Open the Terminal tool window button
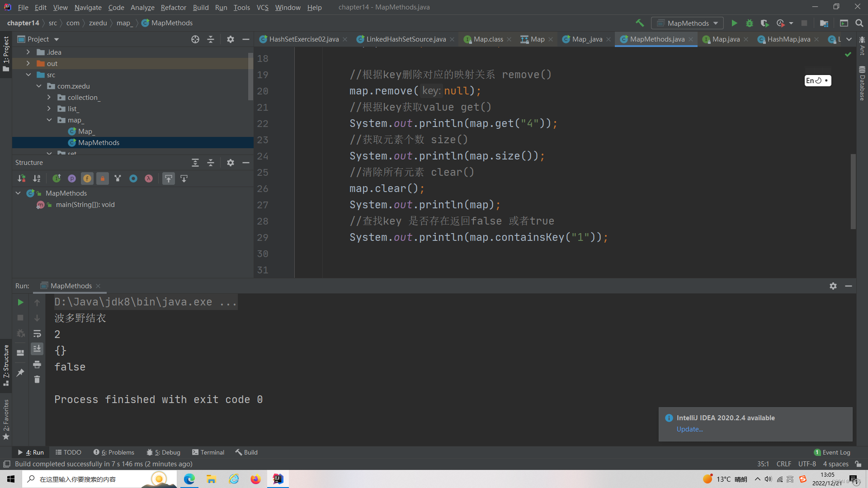 click(x=208, y=452)
